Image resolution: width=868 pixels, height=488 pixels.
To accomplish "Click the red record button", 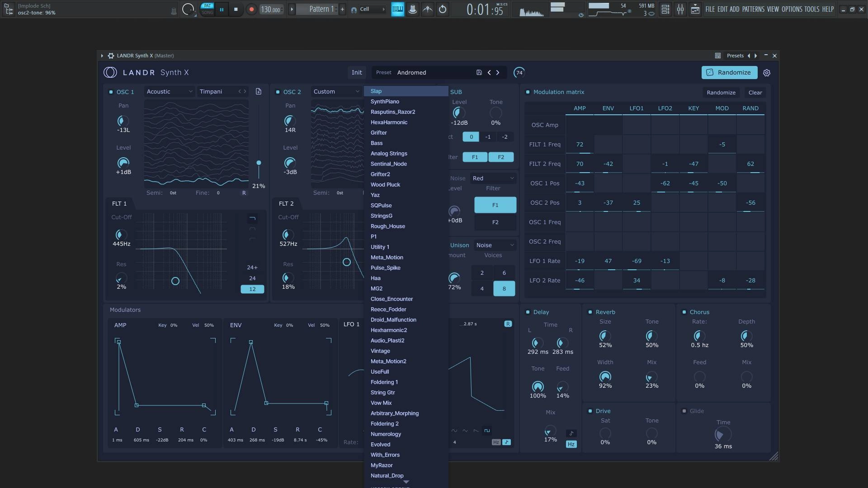I will point(251,9).
